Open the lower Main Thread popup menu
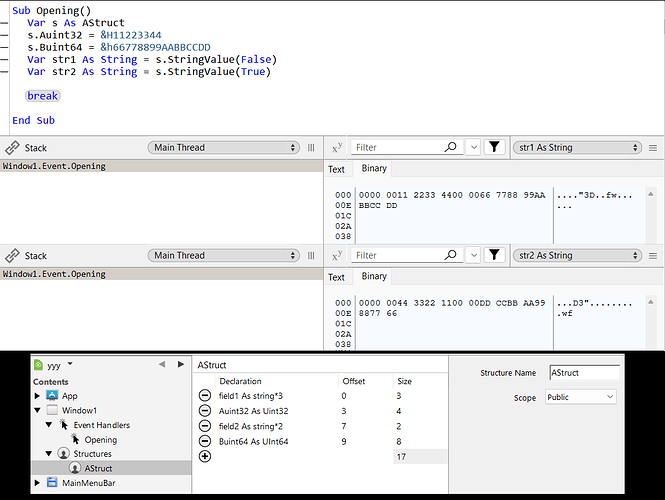 coord(224,255)
